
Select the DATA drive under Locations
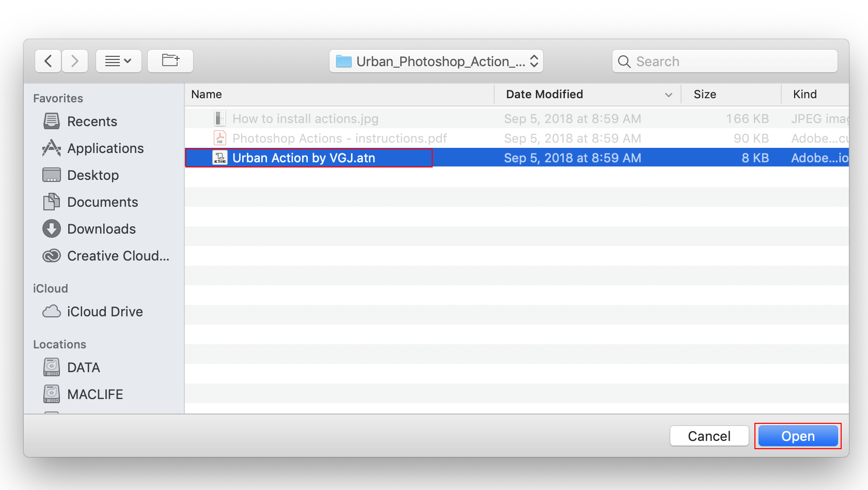pos(83,367)
